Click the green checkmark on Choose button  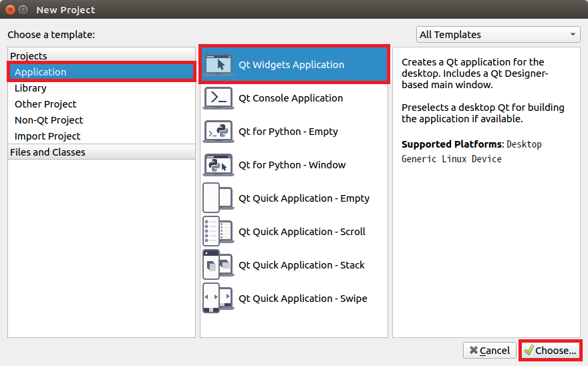(x=529, y=350)
